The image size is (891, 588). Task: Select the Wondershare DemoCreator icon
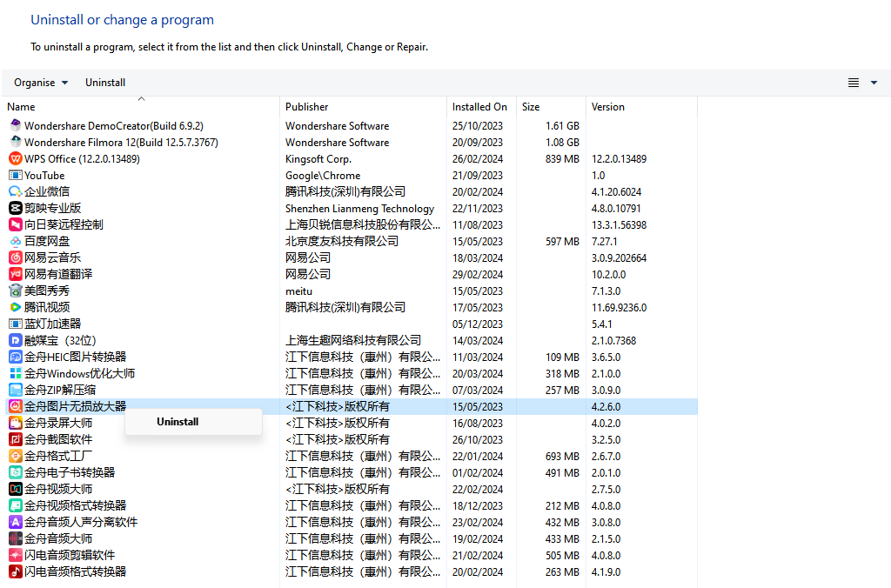pyautogui.click(x=15, y=125)
